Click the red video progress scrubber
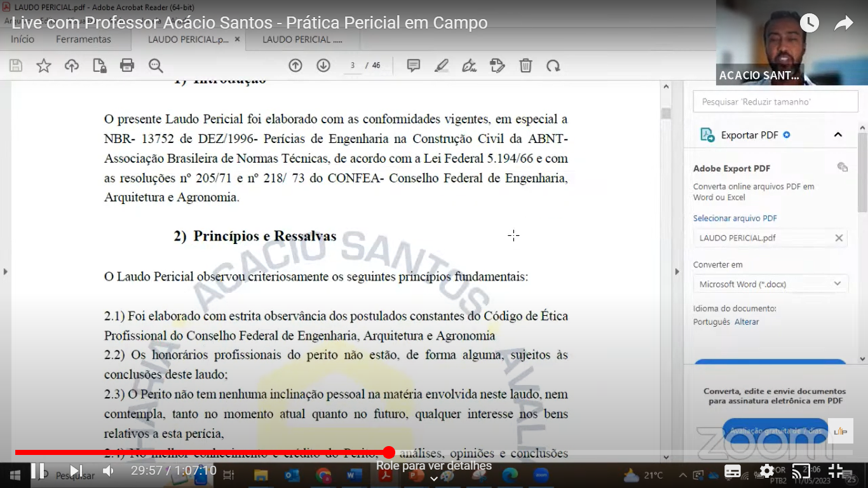868x488 pixels. click(x=389, y=452)
